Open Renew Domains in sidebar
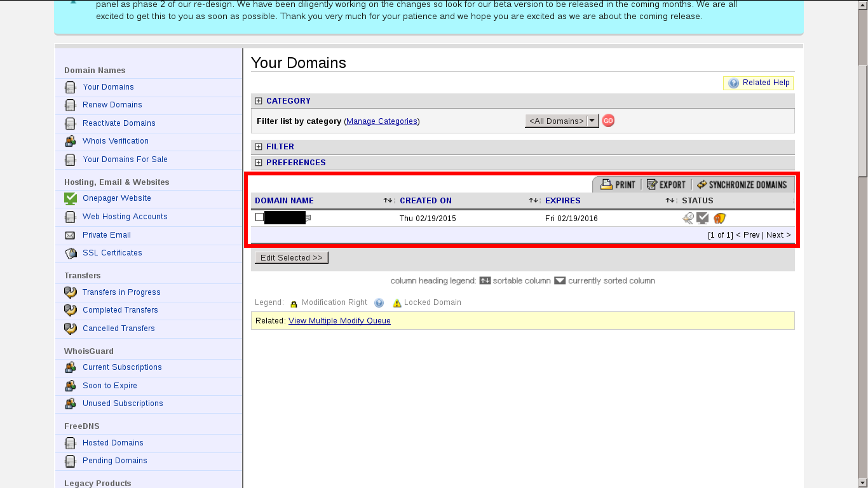The image size is (868, 488). (x=112, y=105)
